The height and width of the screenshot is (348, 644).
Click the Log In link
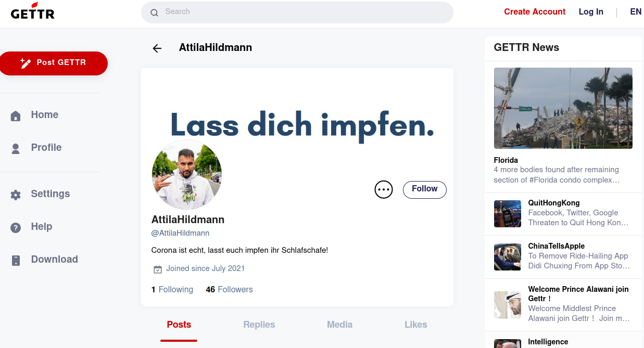coord(591,12)
